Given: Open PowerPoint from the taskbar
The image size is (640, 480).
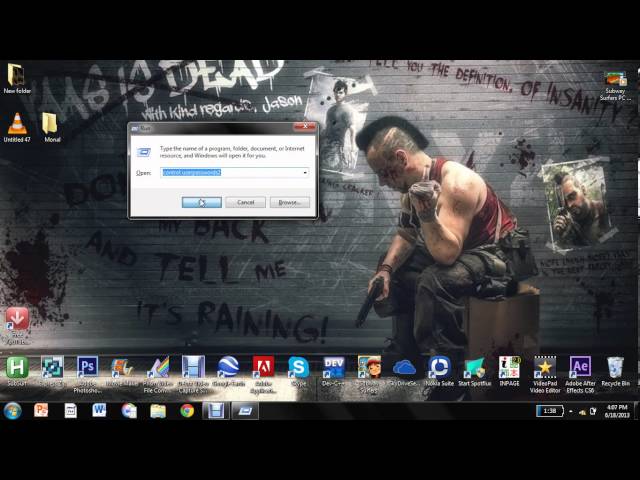Looking at the screenshot, I should (41, 410).
